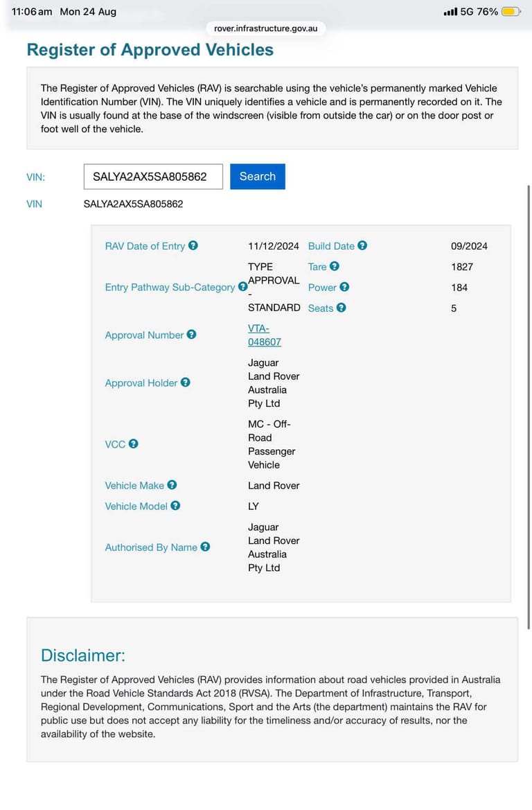The height and width of the screenshot is (810, 532).
Task: Grab the page scrollbar
Action: 529,407
